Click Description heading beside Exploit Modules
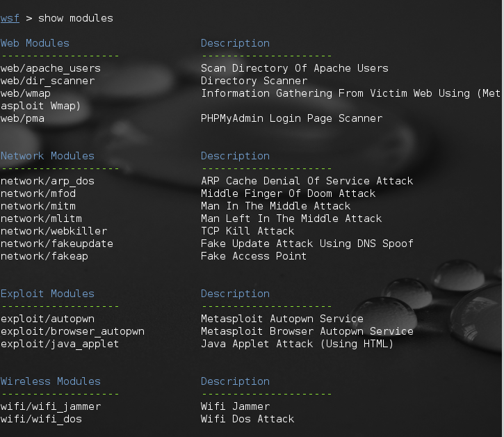 [x=235, y=294]
